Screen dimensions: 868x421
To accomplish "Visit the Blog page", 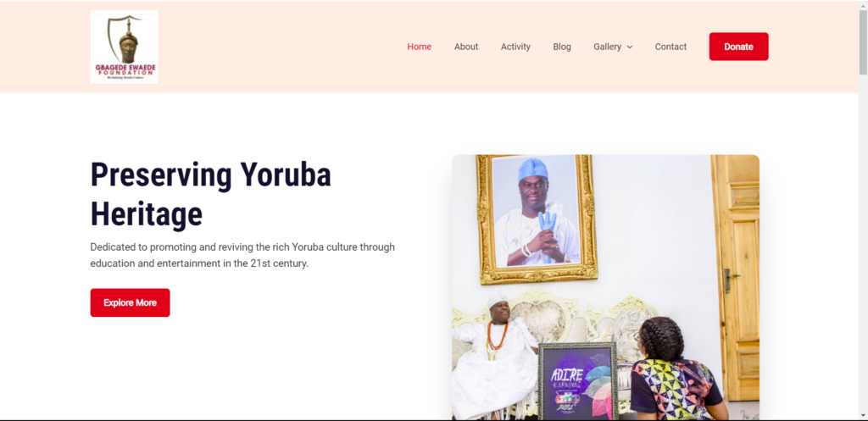I will tap(562, 47).
